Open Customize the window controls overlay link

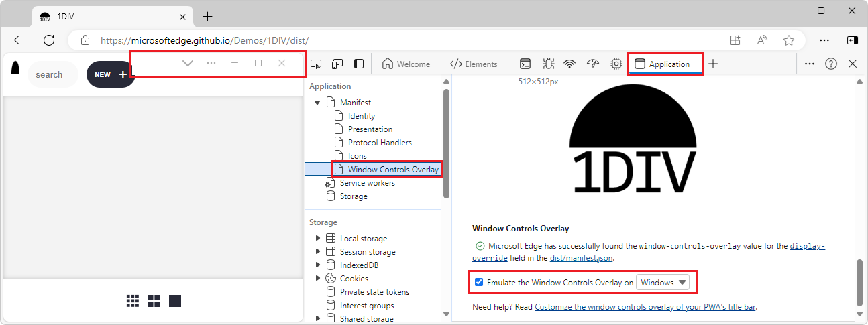click(x=645, y=307)
